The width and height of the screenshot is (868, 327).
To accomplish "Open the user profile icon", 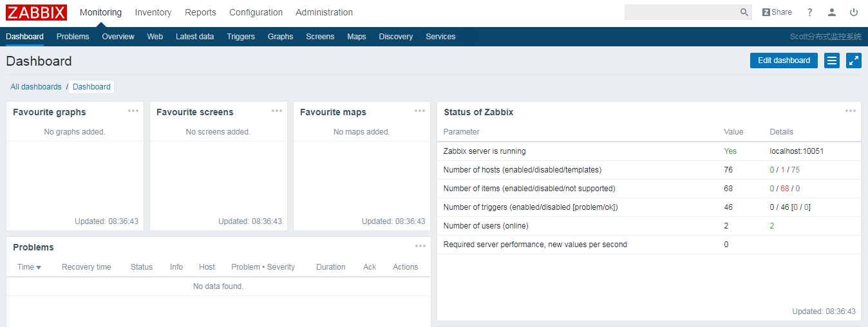I will [x=832, y=12].
